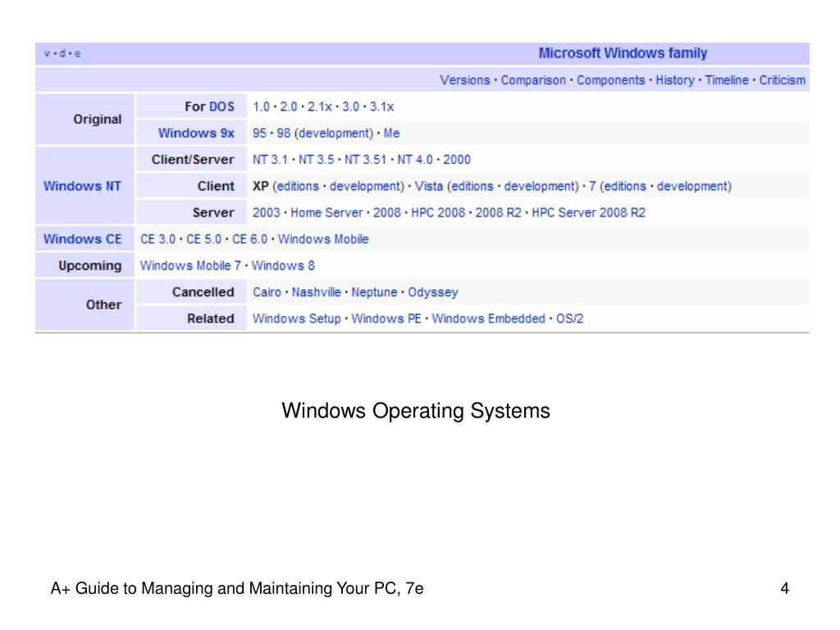Click the 'v' view template link
The image size is (840, 630).
click(x=47, y=53)
